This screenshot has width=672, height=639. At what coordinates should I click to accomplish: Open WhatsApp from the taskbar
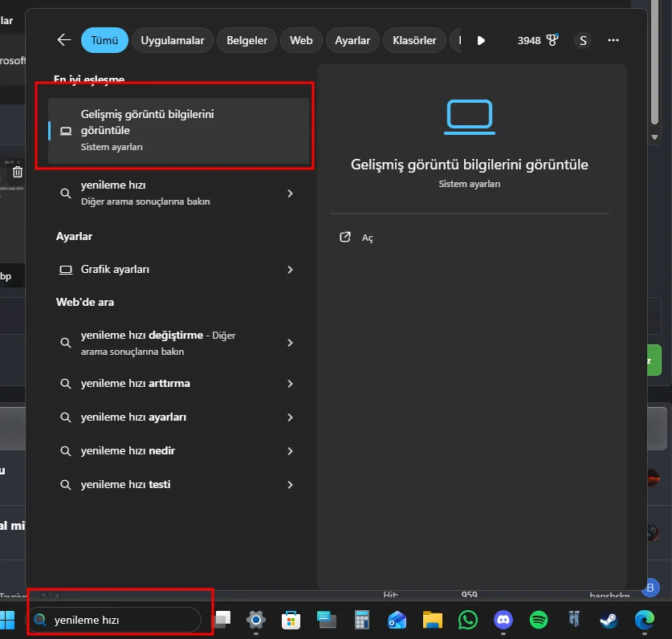coord(468,620)
